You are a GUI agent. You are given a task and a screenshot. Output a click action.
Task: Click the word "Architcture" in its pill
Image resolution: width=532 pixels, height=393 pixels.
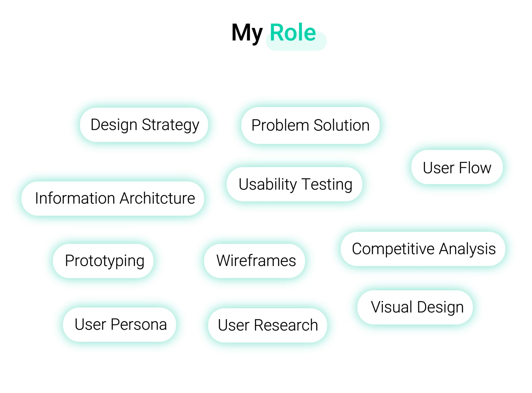(157, 198)
